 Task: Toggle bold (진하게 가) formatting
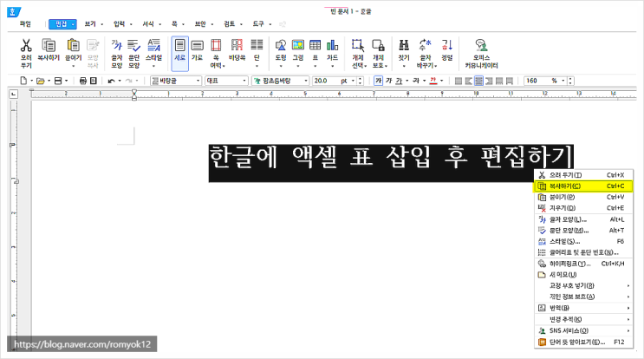click(378, 81)
